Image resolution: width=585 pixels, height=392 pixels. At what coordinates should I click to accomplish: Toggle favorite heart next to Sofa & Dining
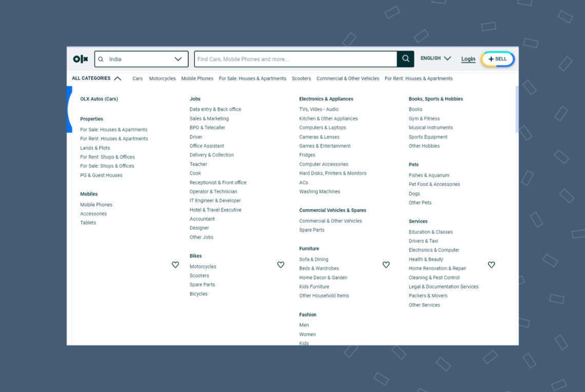pos(386,265)
